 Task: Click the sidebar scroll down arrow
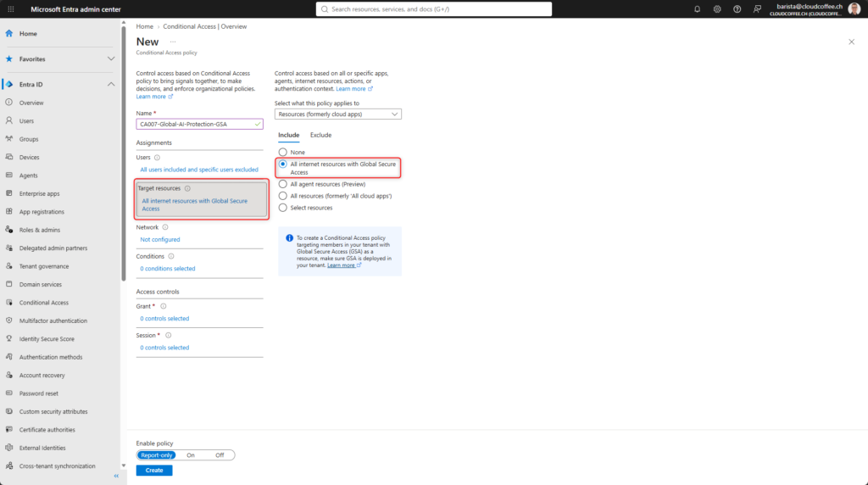[x=124, y=465]
